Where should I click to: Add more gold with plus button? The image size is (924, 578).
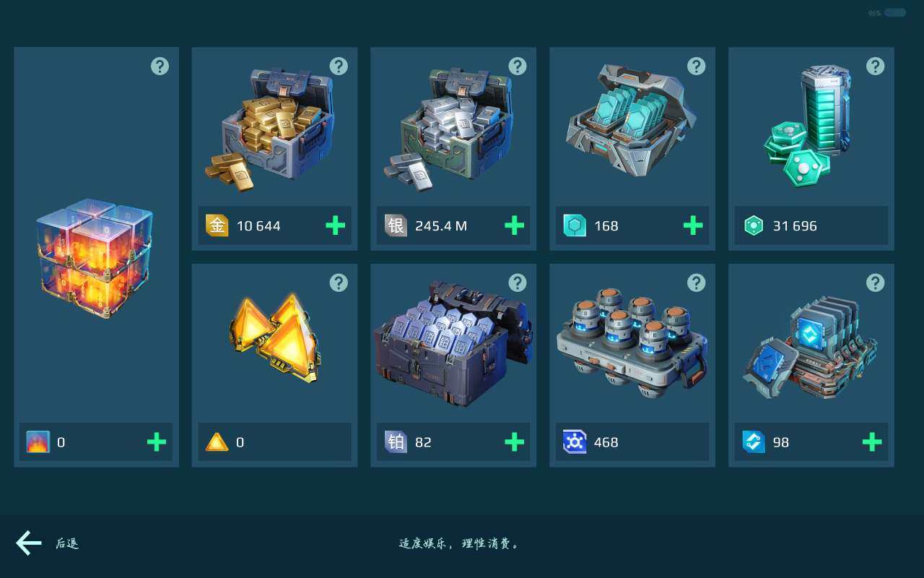coord(335,226)
